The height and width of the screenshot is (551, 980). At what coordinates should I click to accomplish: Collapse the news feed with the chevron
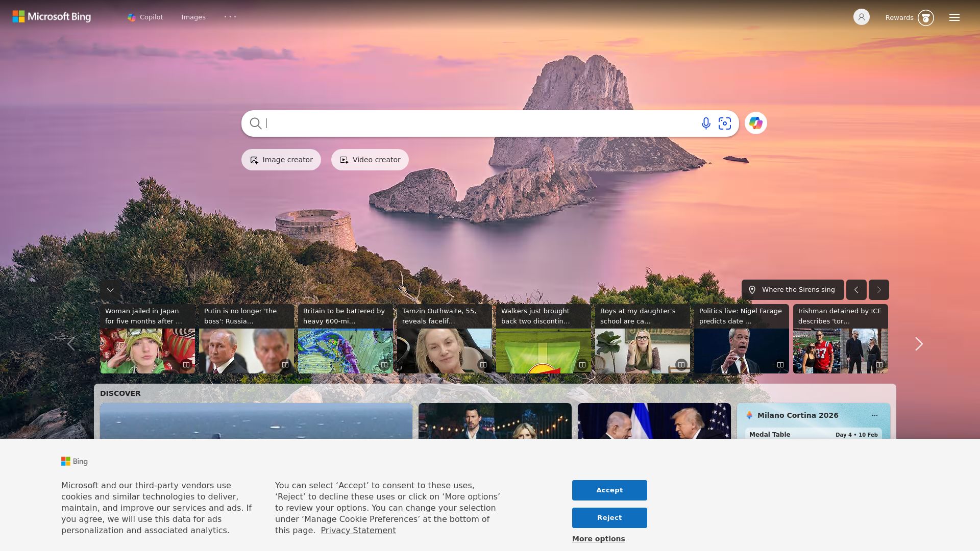click(110, 289)
